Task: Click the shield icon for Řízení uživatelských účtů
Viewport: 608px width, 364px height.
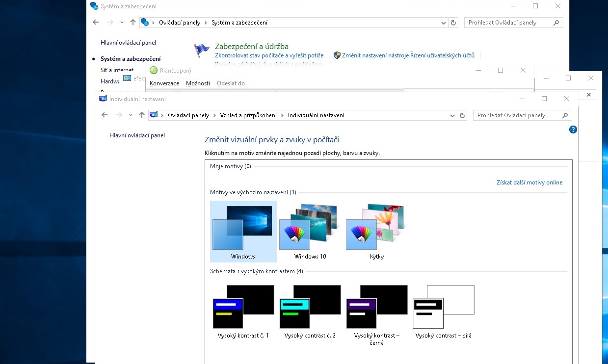Action: pos(337,55)
